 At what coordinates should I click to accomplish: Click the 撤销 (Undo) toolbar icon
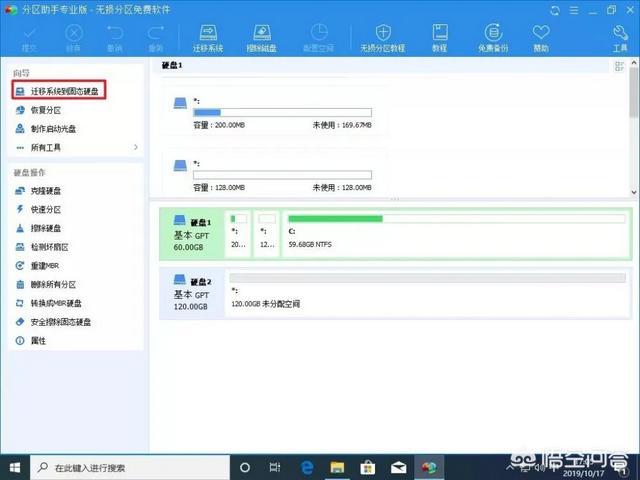click(115, 38)
